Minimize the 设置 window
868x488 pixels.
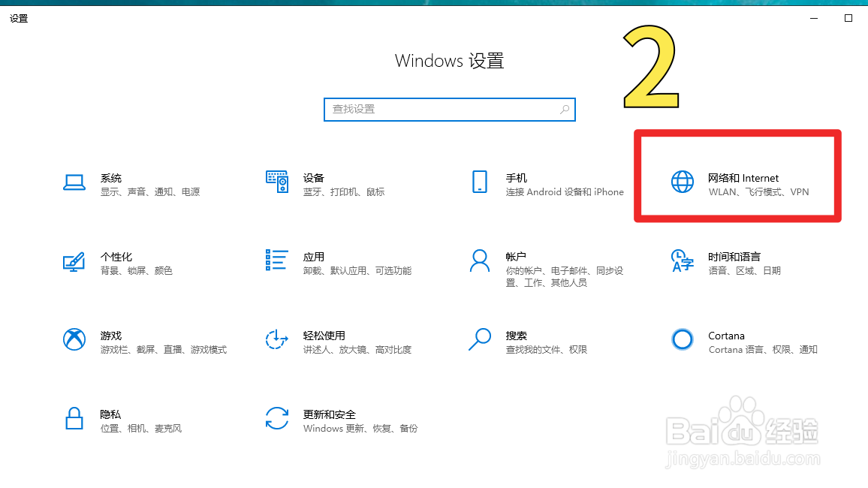pos(814,18)
